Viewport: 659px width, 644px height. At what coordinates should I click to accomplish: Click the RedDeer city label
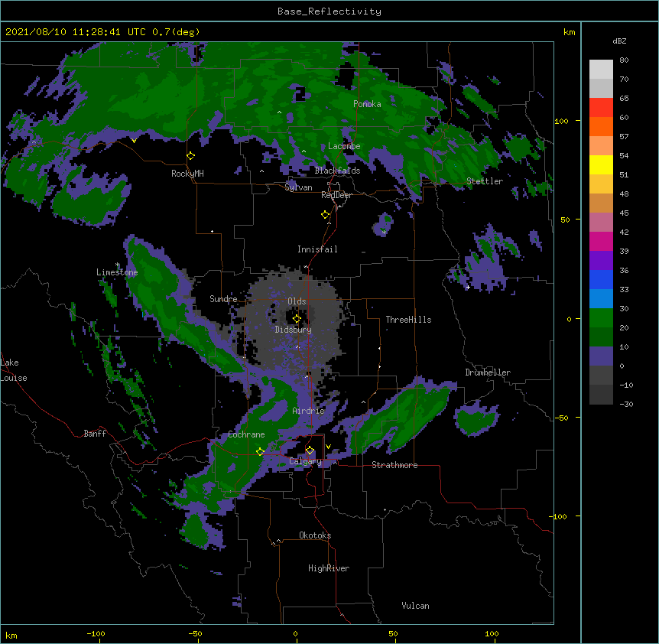(336, 195)
